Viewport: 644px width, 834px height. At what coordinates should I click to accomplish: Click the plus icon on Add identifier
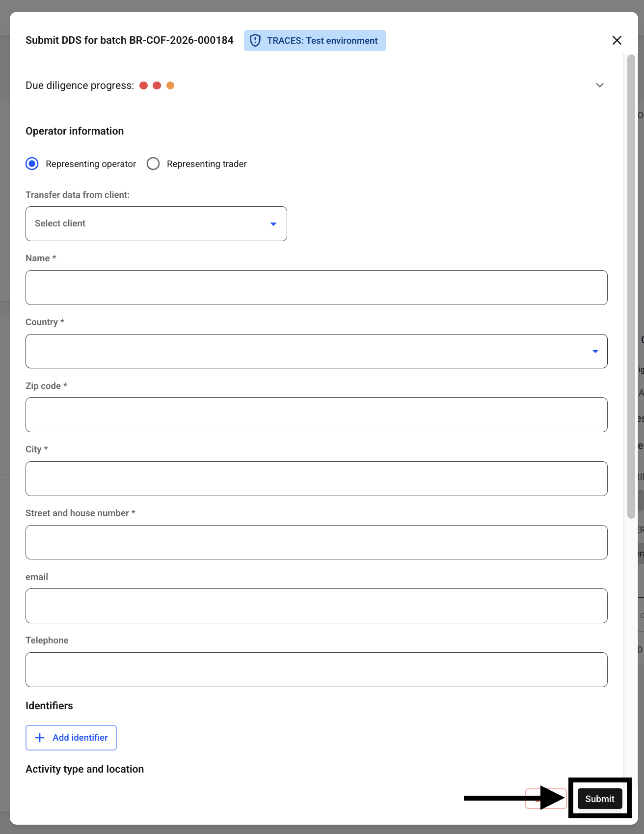40,738
